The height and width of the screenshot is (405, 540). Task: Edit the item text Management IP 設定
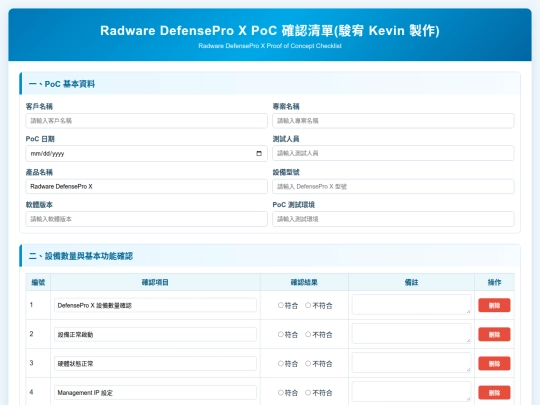[155, 393]
